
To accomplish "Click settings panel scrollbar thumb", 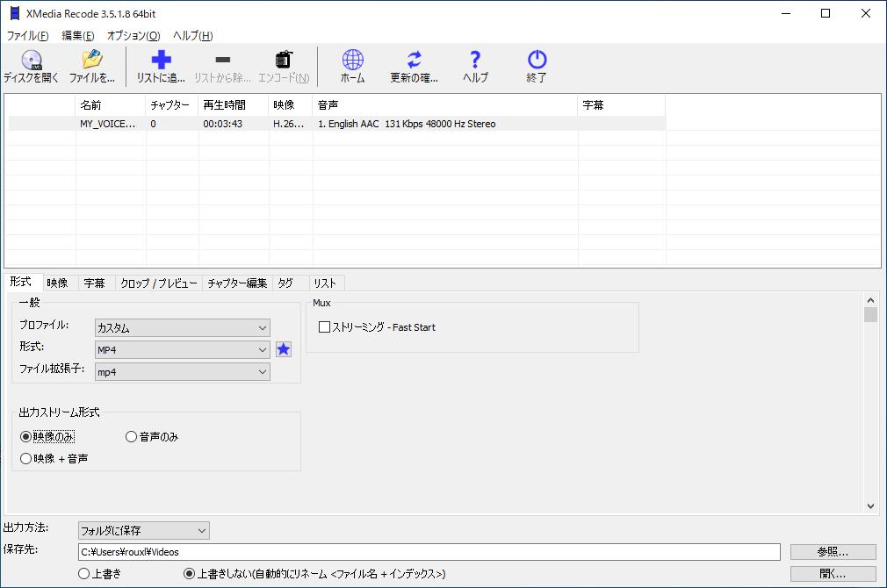I will (870, 315).
